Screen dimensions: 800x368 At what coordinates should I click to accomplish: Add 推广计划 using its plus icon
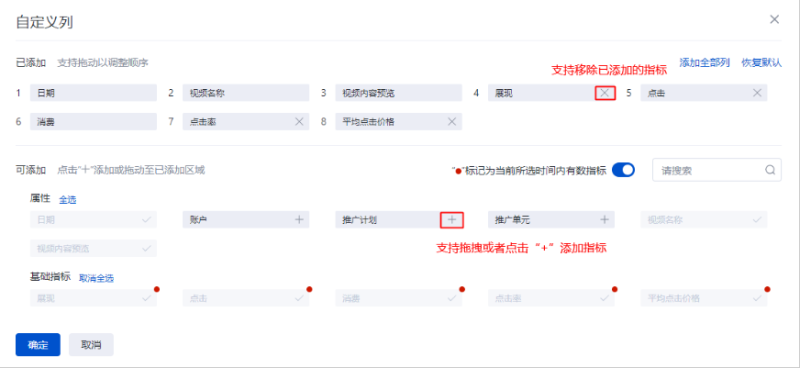pos(452,219)
